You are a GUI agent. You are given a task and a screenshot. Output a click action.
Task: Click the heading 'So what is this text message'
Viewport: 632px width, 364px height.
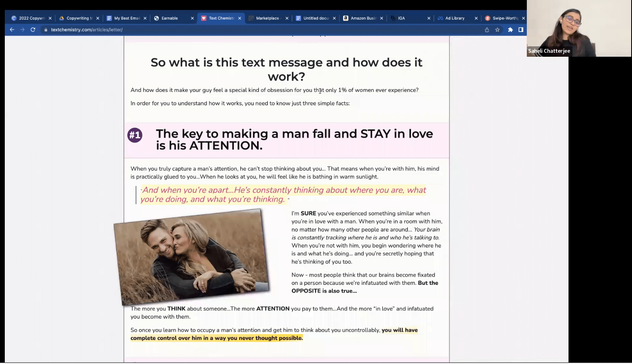(x=286, y=69)
